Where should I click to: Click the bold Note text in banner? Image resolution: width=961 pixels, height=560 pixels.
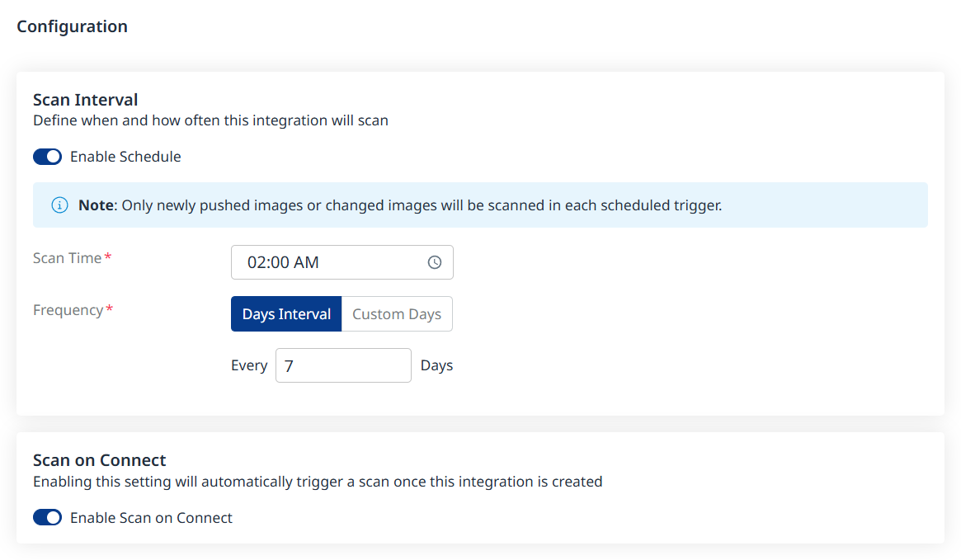pyautogui.click(x=96, y=205)
